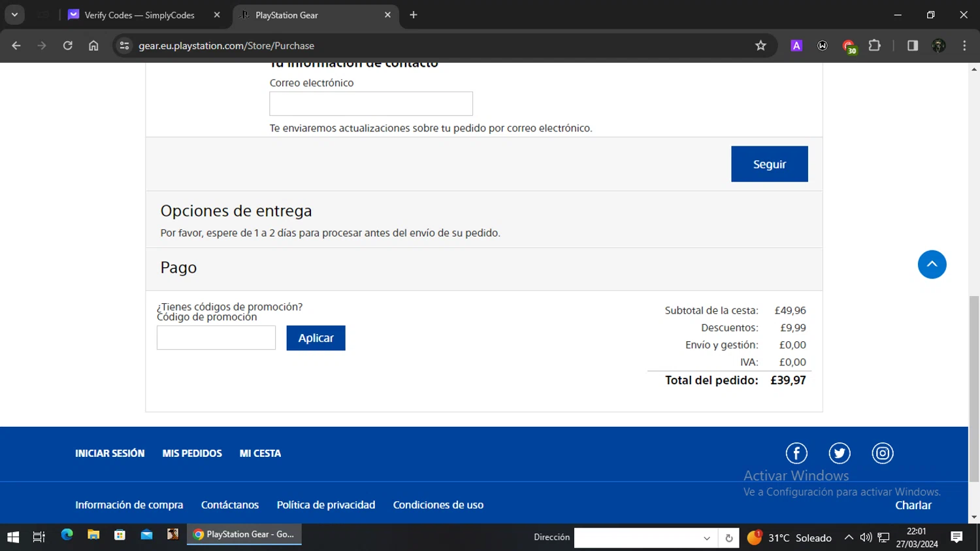The image size is (980, 551).
Task: Open the MIS PEDIDOS link
Action: (192, 454)
